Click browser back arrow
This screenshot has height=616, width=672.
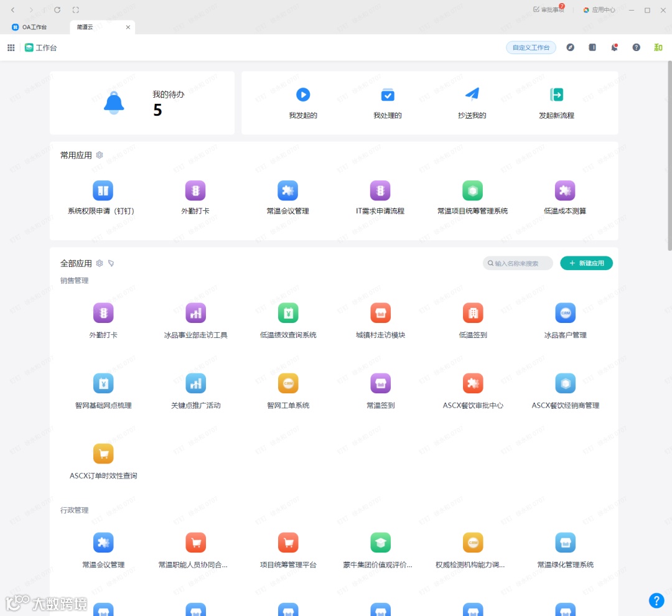pyautogui.click(x=13, y=9)
